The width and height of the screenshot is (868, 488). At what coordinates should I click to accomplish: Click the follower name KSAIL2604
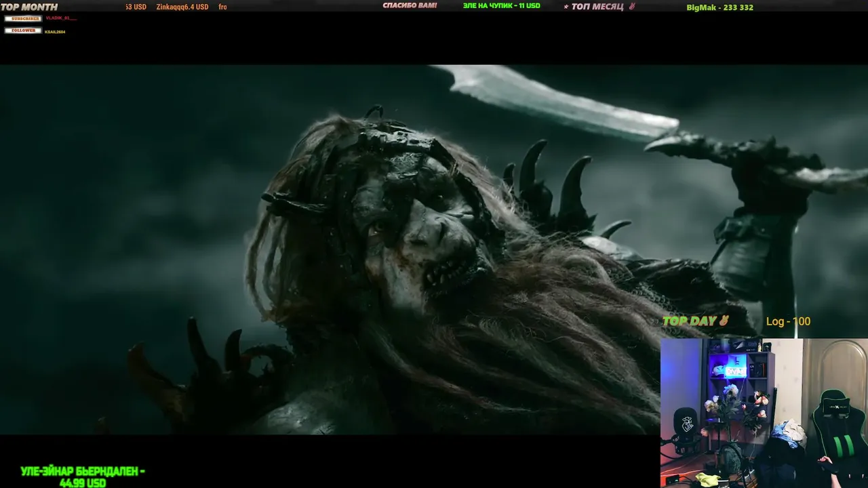tap(55, 32)
